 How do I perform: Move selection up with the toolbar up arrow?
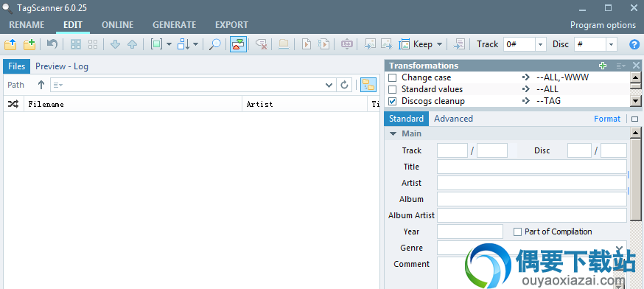[x=132, y=44]
